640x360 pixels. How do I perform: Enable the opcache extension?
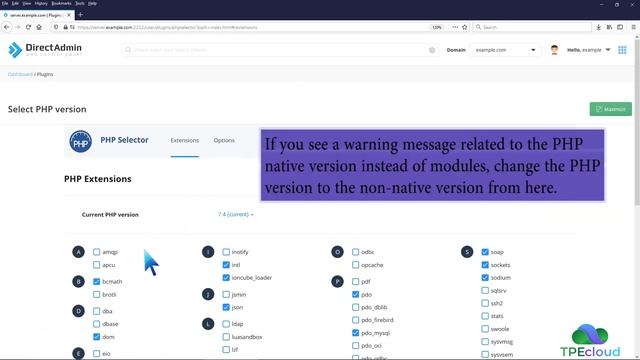pyautogui.click(x=356, y=265)
